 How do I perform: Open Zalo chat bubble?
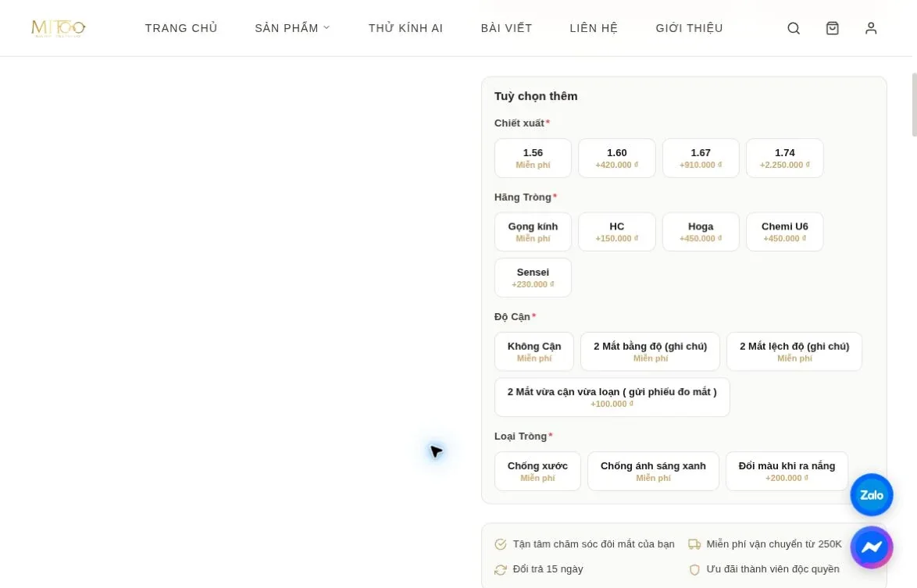tap(872, 494)
